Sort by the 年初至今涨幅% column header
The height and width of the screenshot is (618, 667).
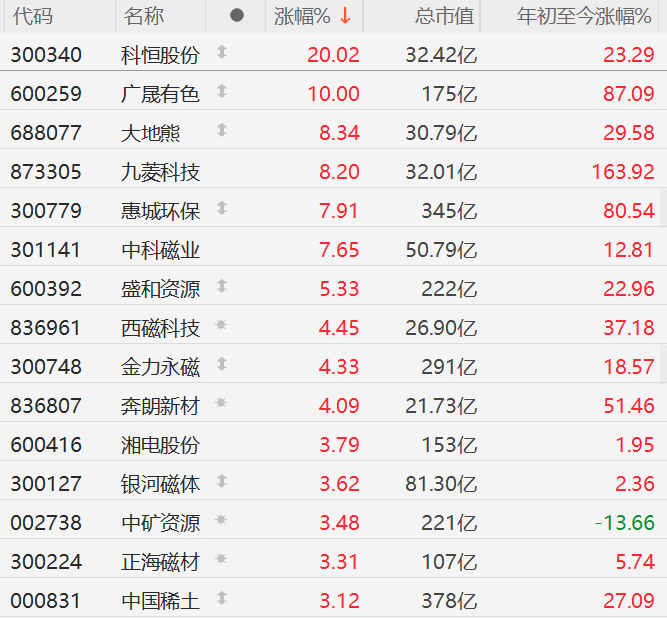[x=584, y=16]
